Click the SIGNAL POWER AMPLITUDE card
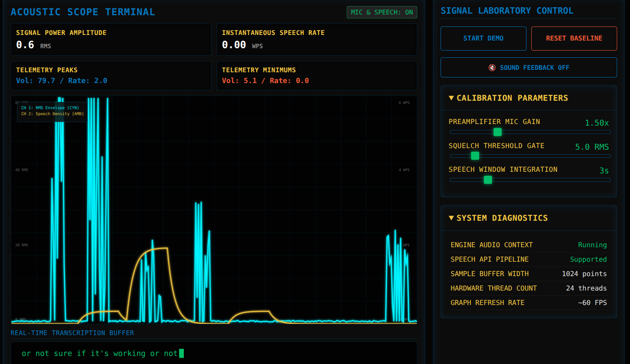630x364 pixels. 111,39
